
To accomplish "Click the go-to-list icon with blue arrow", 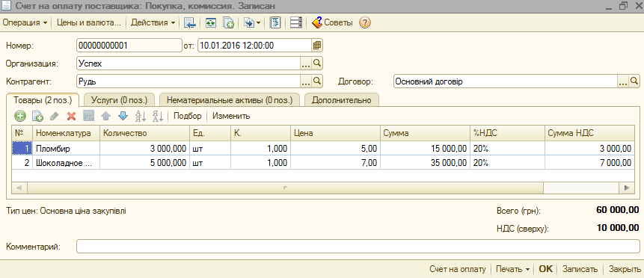I will click(189, 23).
